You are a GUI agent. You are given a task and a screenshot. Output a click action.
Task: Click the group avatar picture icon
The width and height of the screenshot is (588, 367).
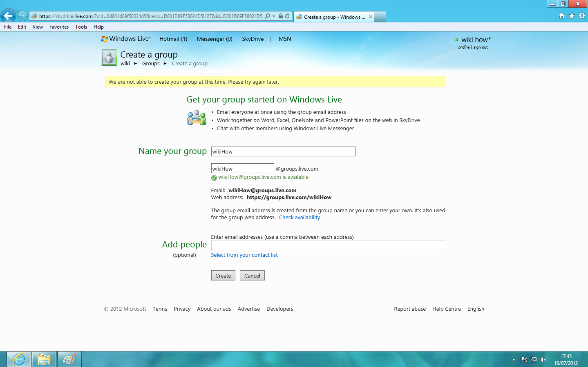(x=109, y=58)
